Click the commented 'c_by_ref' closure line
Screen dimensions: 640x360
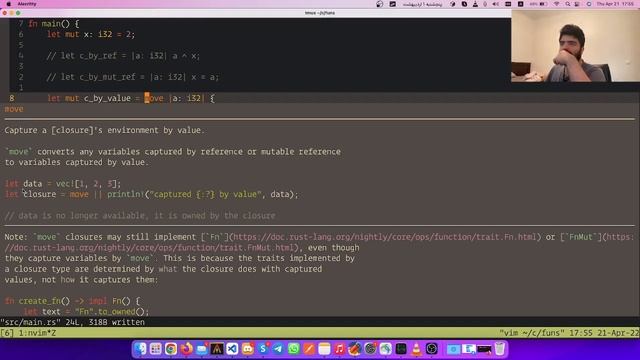click(123, 56)
